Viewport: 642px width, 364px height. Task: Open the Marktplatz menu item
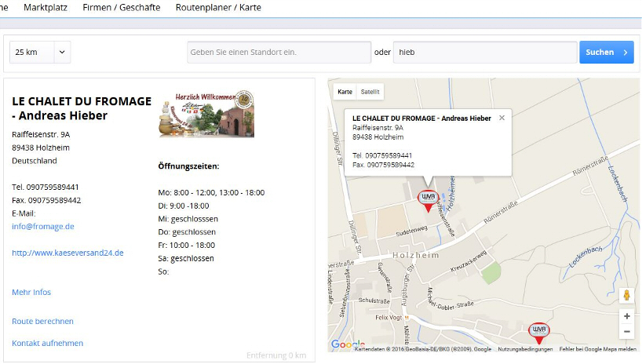tap(45, 7)
